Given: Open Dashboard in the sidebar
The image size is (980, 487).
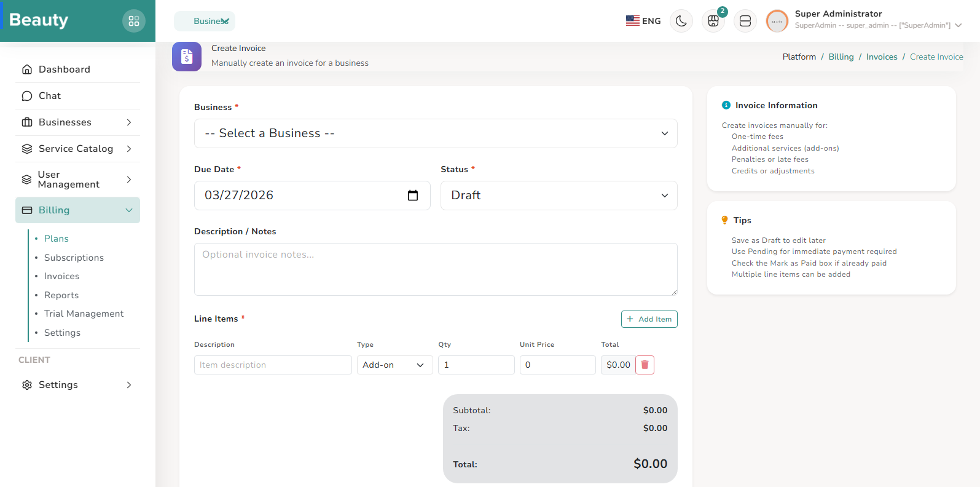Looking at the screenshot, I should tap(78, 69).
